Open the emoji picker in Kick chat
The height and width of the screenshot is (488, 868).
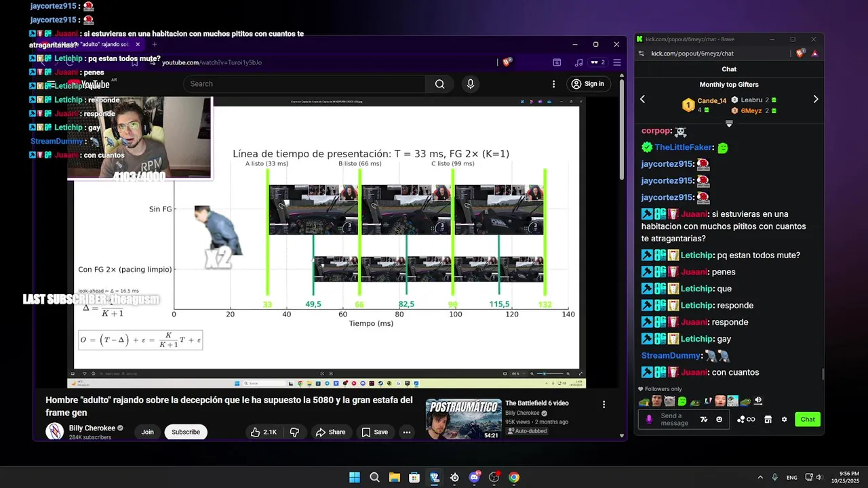(719, 420)
